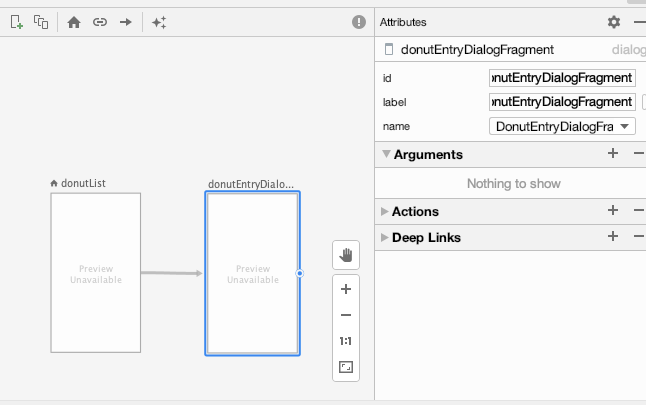Open the warnings indicator icon
646x405 pixels.
pyautogui.click(x=359, y=22)
